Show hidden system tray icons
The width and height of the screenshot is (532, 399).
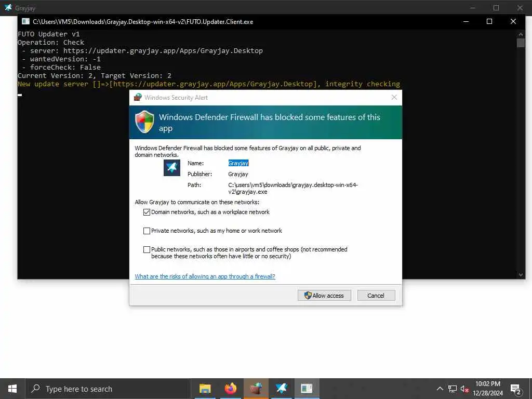(440, 389)
